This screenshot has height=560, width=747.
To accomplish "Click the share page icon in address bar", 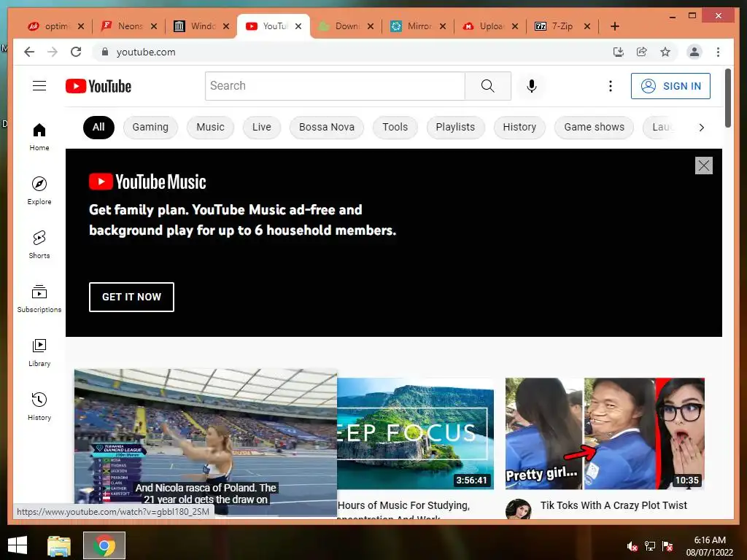I will (642, 52).
